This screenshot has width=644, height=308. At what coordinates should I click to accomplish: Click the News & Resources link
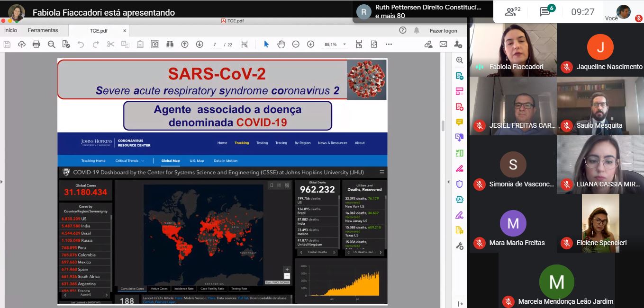pyautogui.click(x=333, y=143)
